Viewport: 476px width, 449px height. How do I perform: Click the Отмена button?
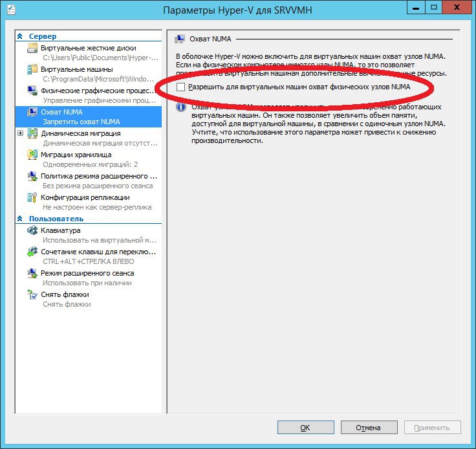click(369, 428)
